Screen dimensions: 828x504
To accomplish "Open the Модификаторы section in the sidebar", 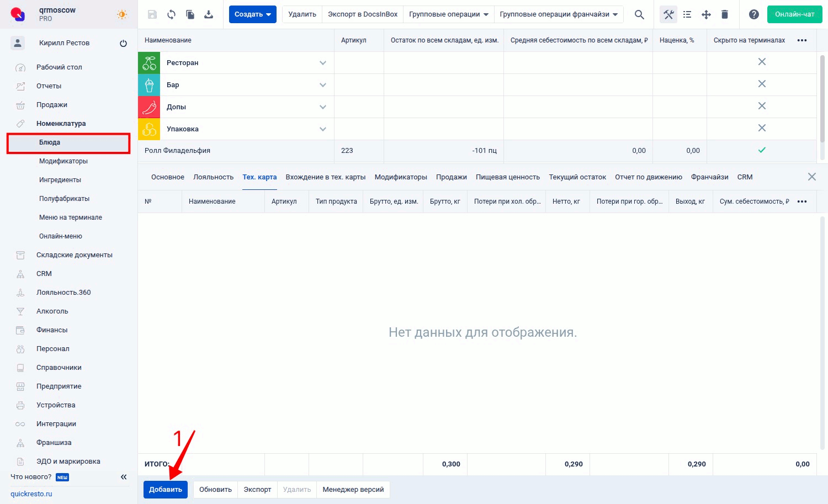I will click(64, 161).
